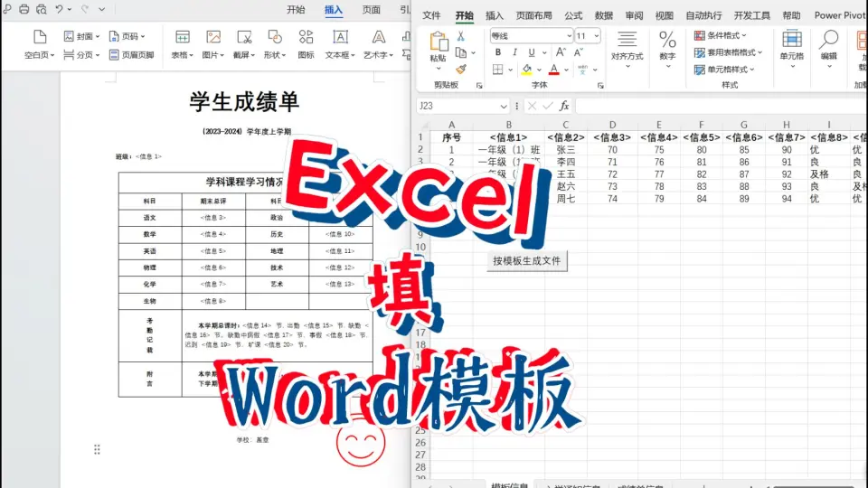Insert a blank page (空白页) in Word
Image resolution: width=868 pixels, height=488 pixels.
39,44
